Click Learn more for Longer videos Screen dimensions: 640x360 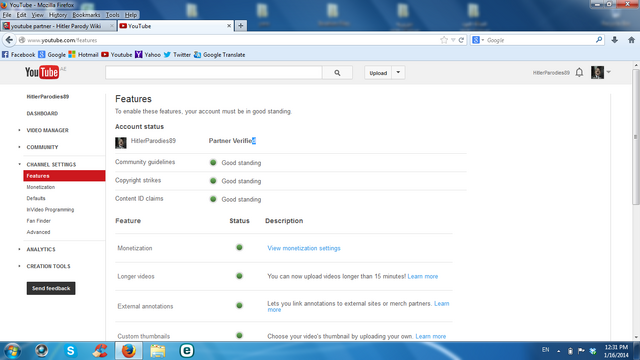click(422, 276)
